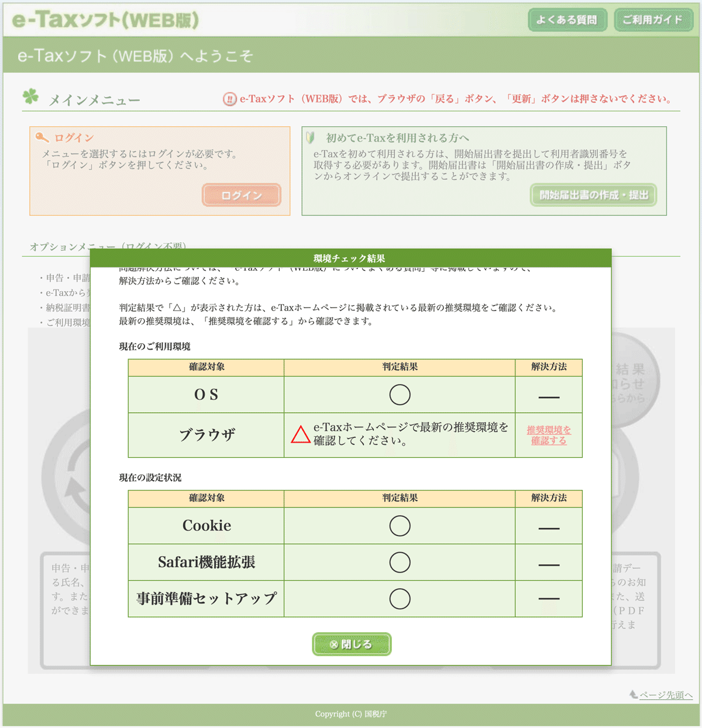Click the browser warning message text in the table

[411, 434]
